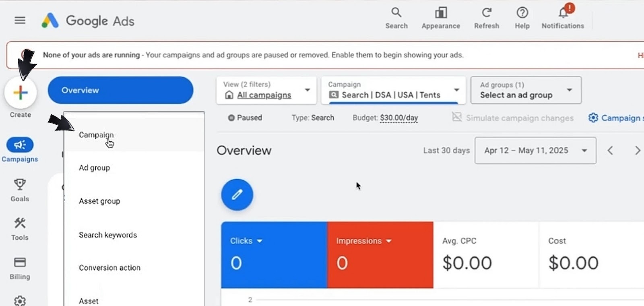Go to the previous date range arrow

(610, 151)
